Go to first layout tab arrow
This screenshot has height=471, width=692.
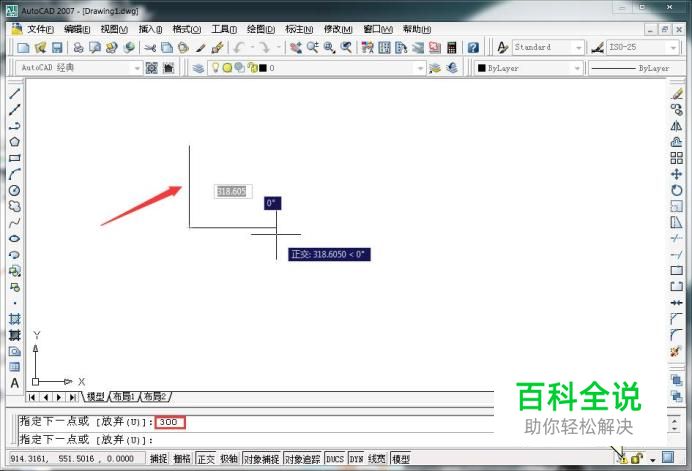pos(32,397)
